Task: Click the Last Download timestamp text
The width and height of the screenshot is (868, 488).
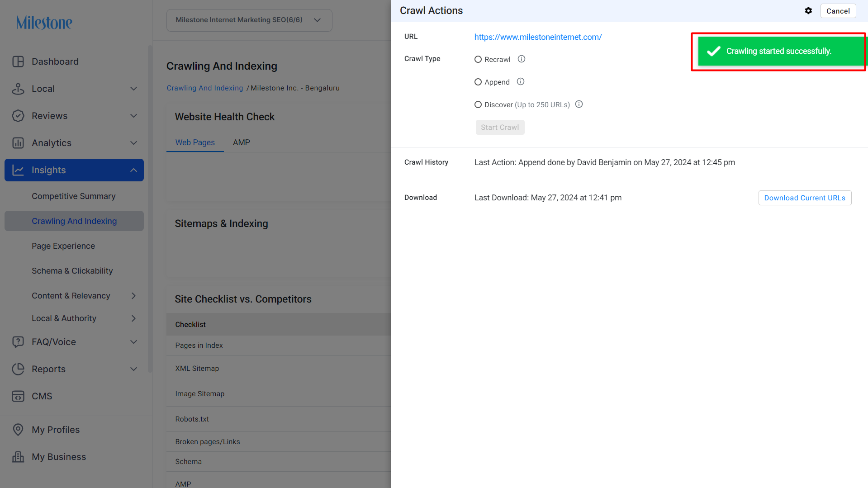Action: [x=548, y=198]
